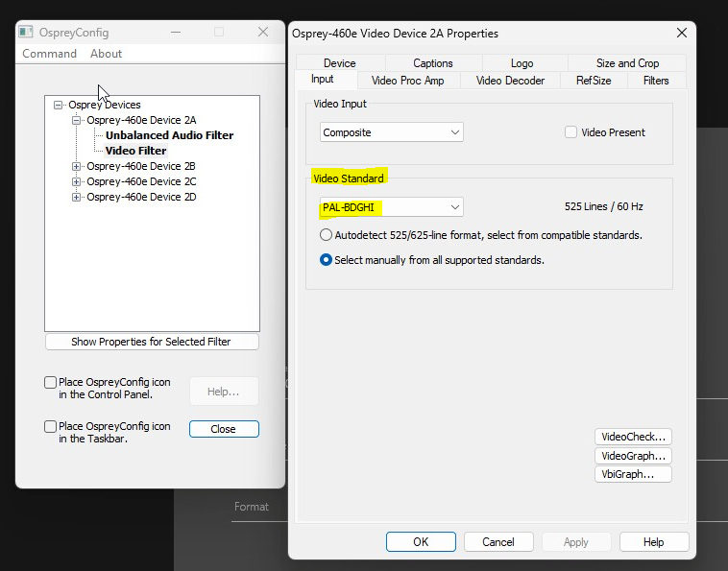This screenshot has height=571, width=728.
Task: Open the Video Input Composite dropdown
Action: click(392, 132)
